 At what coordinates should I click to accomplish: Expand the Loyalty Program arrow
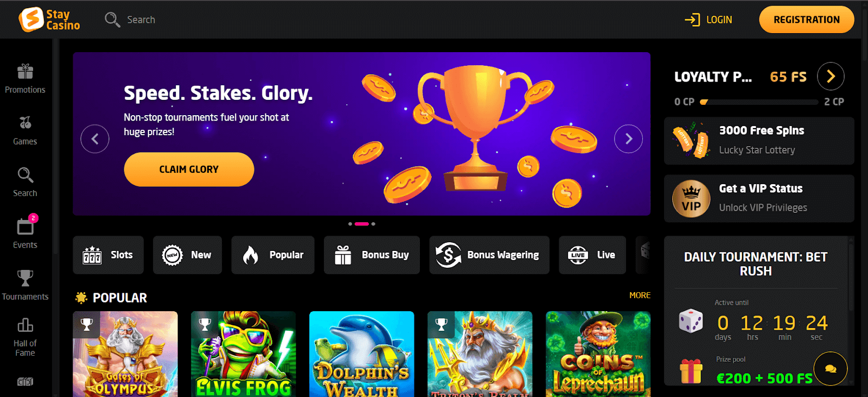pyautogui.click(x=831, y=77)
